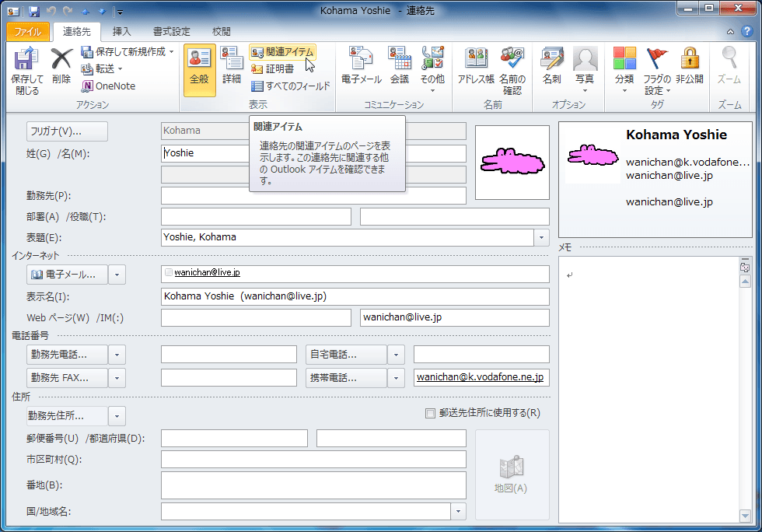Viewport: 762px width, 532px height.
Task: Open dropdown arrow next to 勤務先住所
Action: point(117,416)
